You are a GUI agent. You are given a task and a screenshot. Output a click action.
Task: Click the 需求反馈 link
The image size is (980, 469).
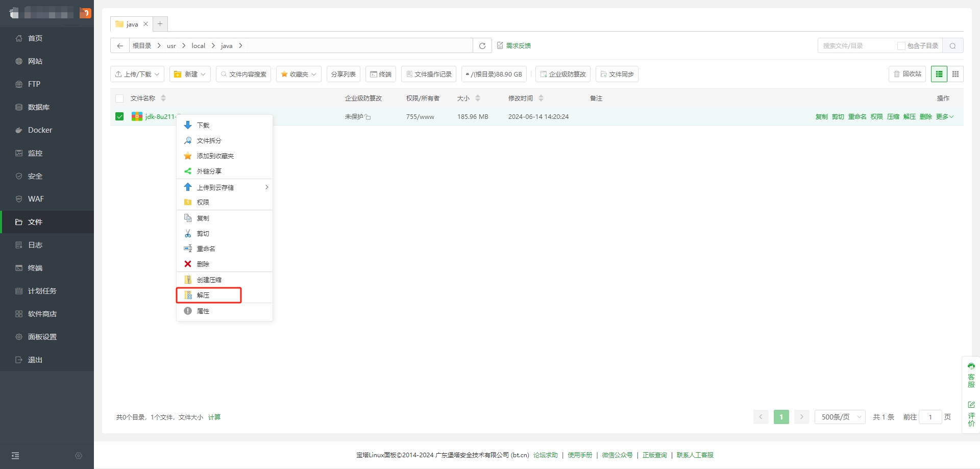518,46
